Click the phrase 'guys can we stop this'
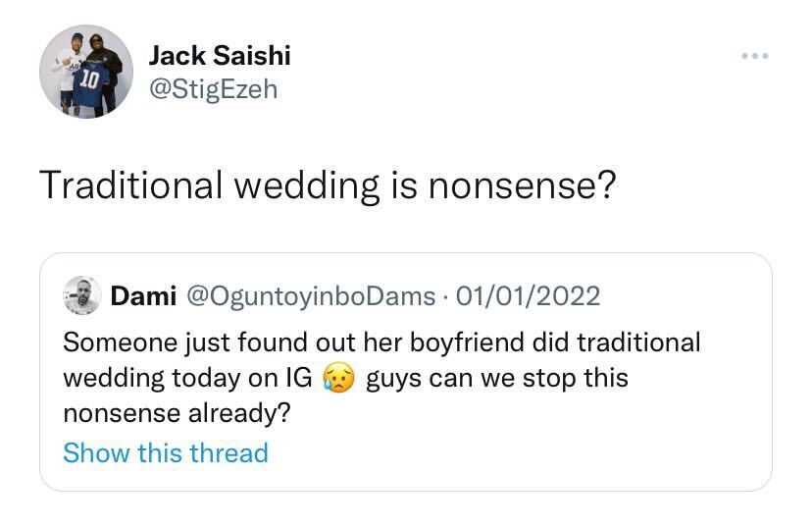The height and width of the screenshot is (526, 812). 496,378
